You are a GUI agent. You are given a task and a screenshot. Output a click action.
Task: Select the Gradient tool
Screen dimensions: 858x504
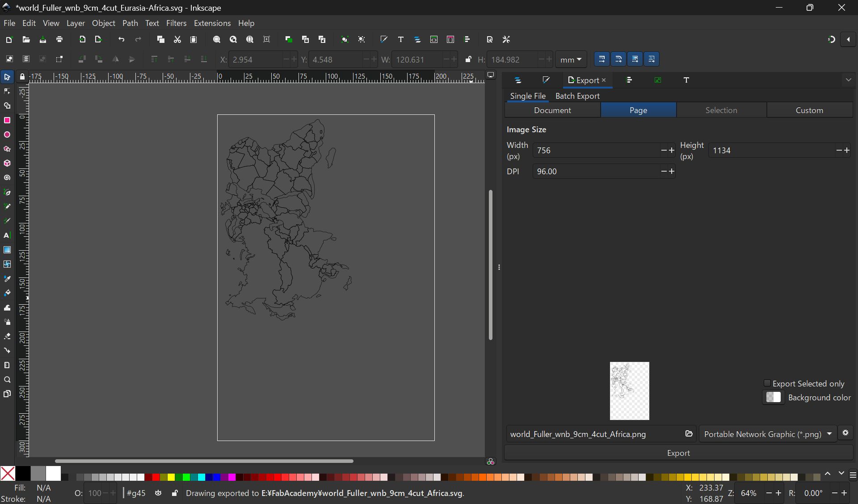coord(7,250)
